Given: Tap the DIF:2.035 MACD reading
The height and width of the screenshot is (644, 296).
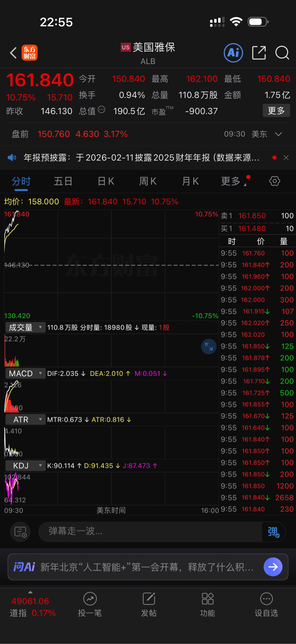Looking at the screenshot, I should pyautogui.click(x=66, y=374).
